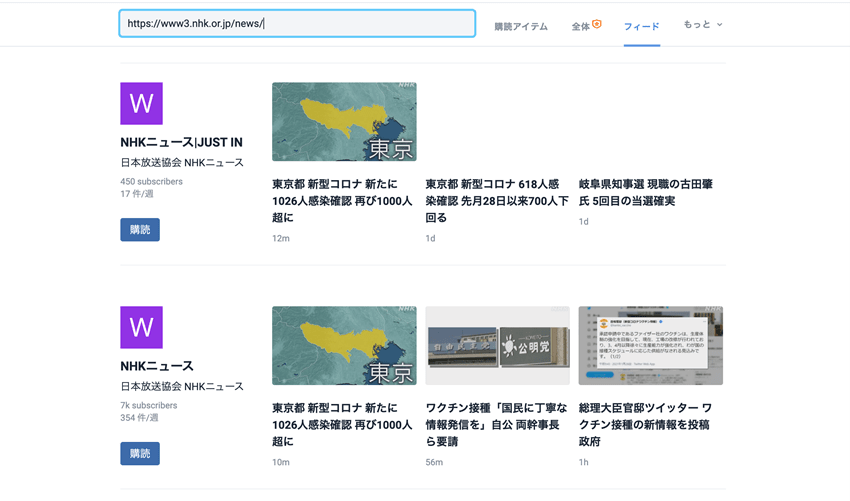Open article 東京都 新型コロナ 618人感染確認
The width and height of the screenshot is (850, 501).
tap(497, 201)
